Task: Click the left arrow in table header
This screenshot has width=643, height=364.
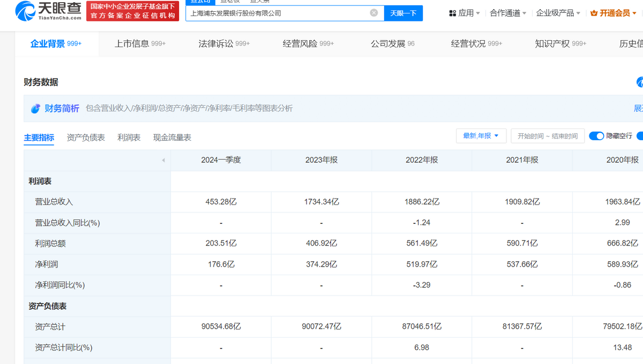Action: point(163,160)
